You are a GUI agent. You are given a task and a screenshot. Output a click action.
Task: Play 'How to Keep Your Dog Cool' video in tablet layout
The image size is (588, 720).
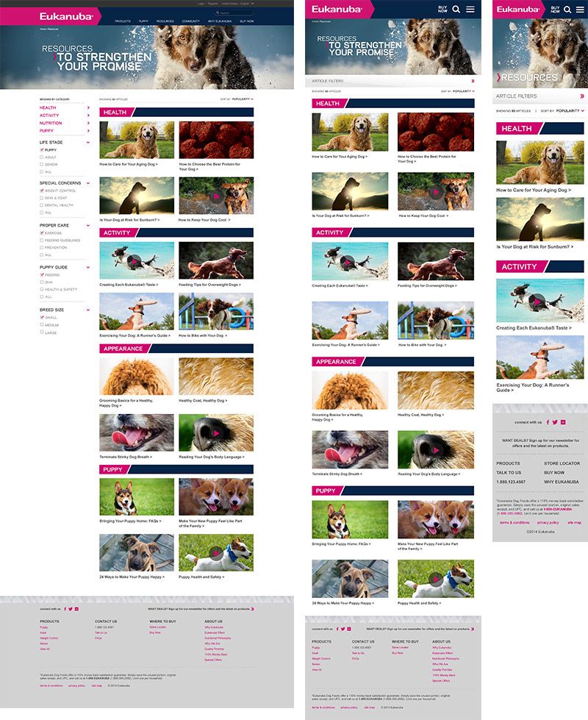click(x=436, y=192)
